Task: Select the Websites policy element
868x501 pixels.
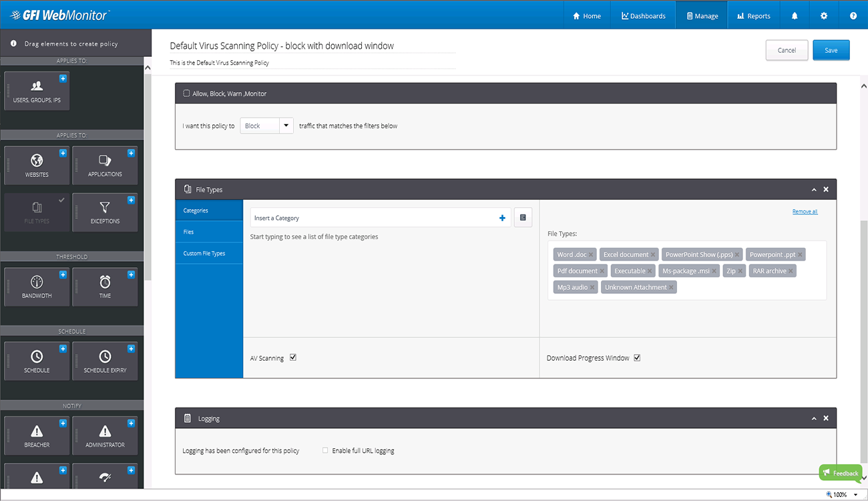Action: click(37, 165)
